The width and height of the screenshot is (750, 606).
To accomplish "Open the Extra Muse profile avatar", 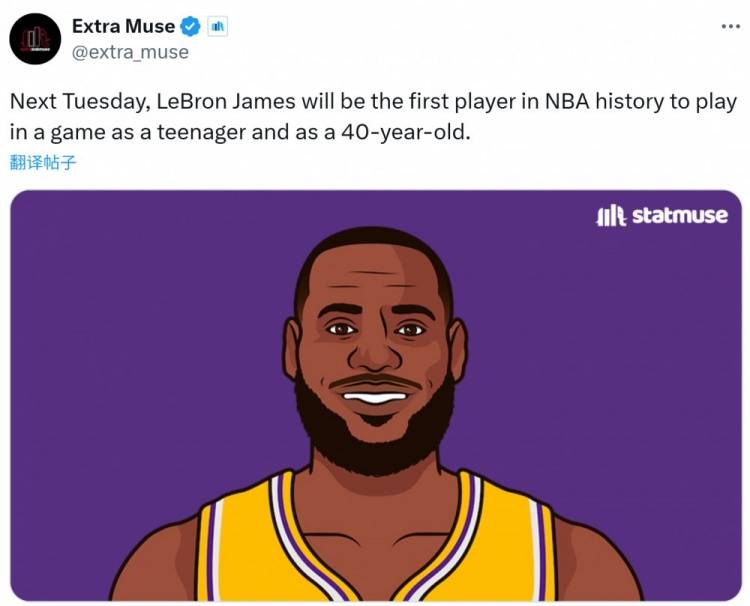I will [35, 39].
